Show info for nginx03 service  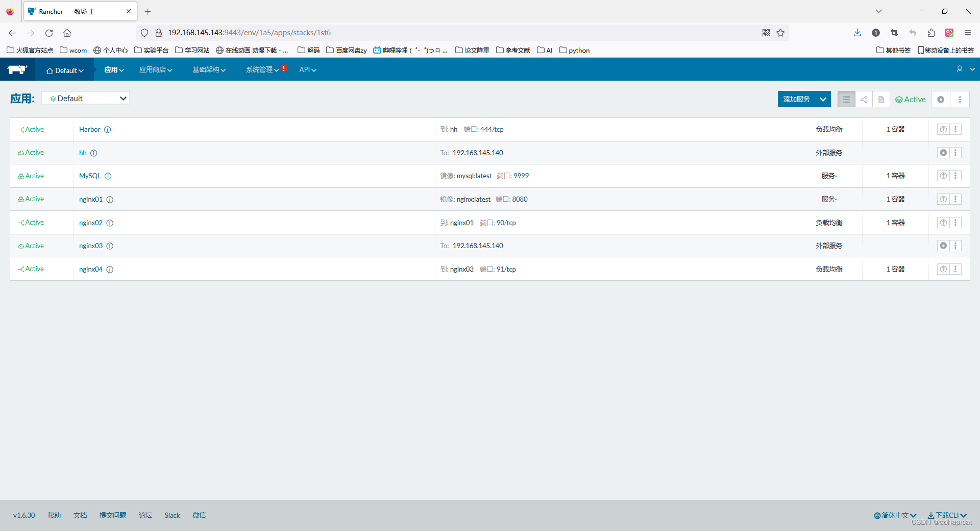pos(110,246)
